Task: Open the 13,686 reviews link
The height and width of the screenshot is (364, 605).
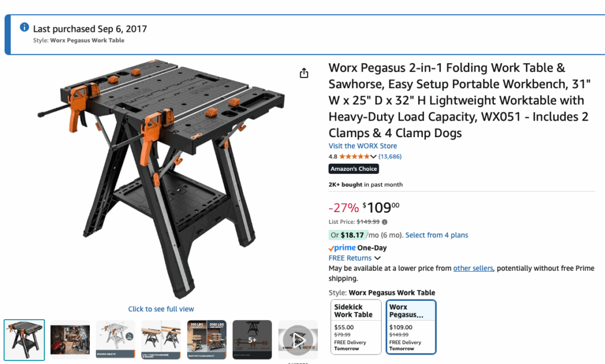Action: (390, 157)
